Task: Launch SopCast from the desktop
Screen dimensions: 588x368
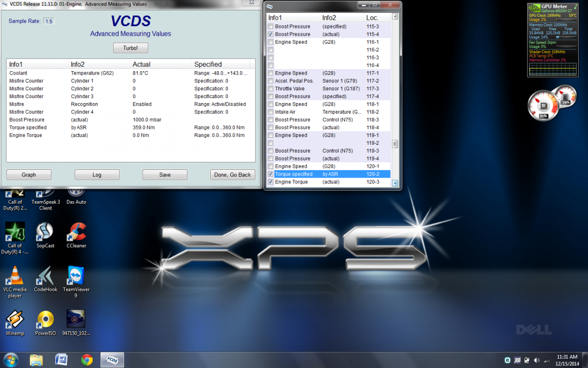Action: click(x=45, y=236)
